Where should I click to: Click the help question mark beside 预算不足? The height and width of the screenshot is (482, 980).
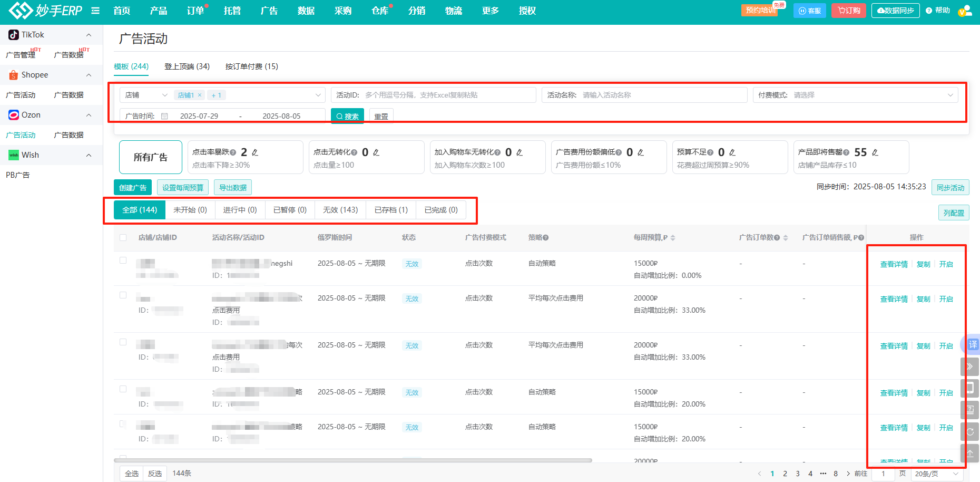click(710, 152)
